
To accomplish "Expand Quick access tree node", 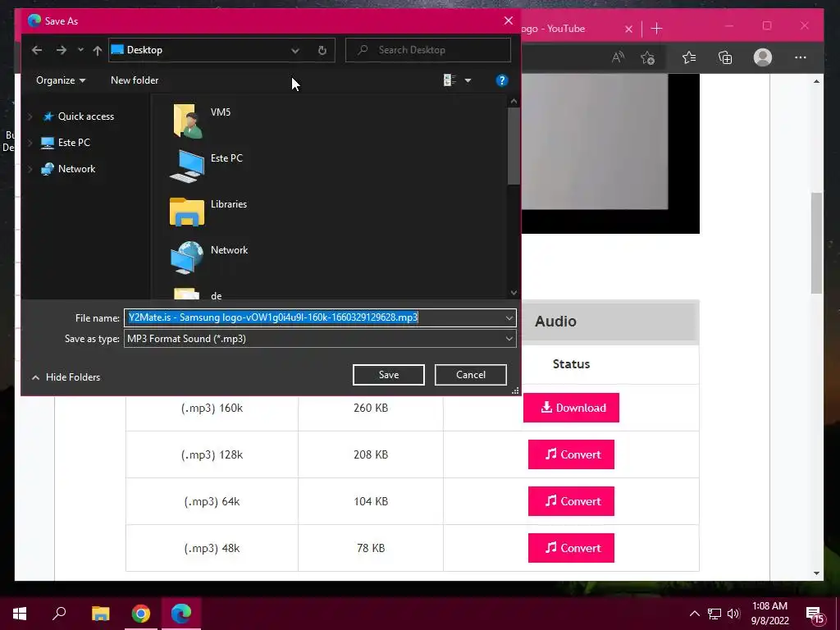I will click(30, 116).
